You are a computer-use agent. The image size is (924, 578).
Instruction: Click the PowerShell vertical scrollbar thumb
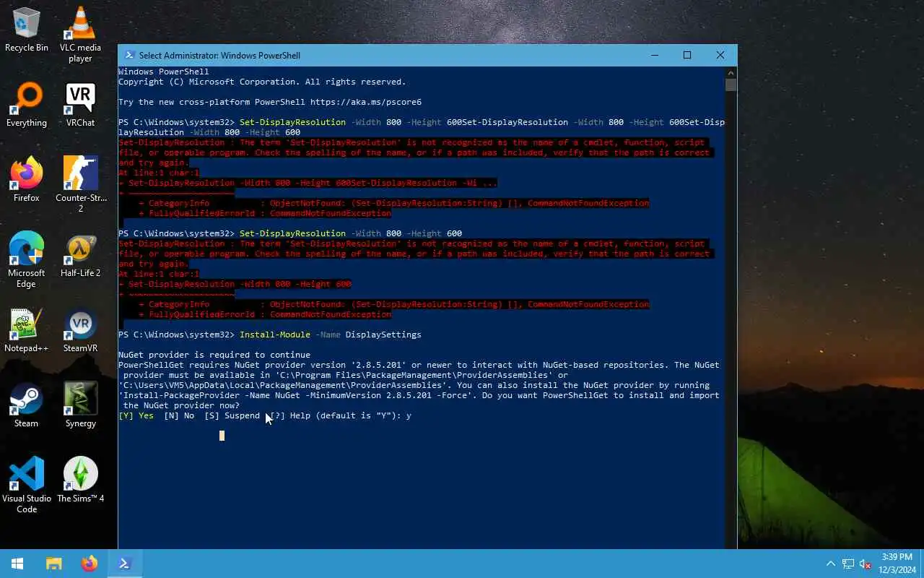click(x=731, y=85)
